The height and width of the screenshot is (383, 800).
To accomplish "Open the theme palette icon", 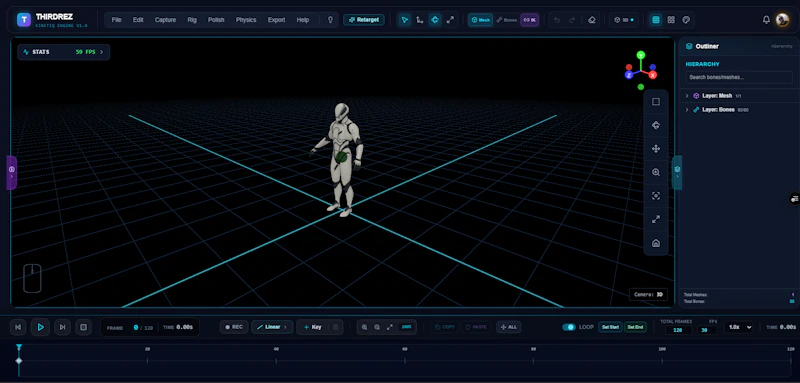I will pos(686,20).
